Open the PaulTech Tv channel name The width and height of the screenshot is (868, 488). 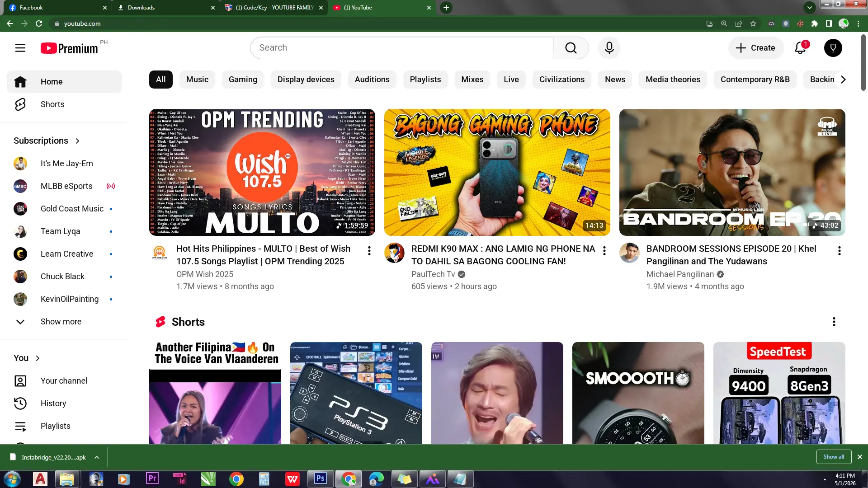pos(433,274)
